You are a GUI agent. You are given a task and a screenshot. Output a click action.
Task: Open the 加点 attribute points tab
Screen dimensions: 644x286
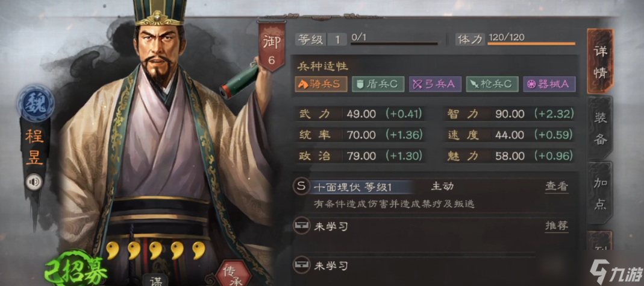pyautogui.click(x=599, y=192)
